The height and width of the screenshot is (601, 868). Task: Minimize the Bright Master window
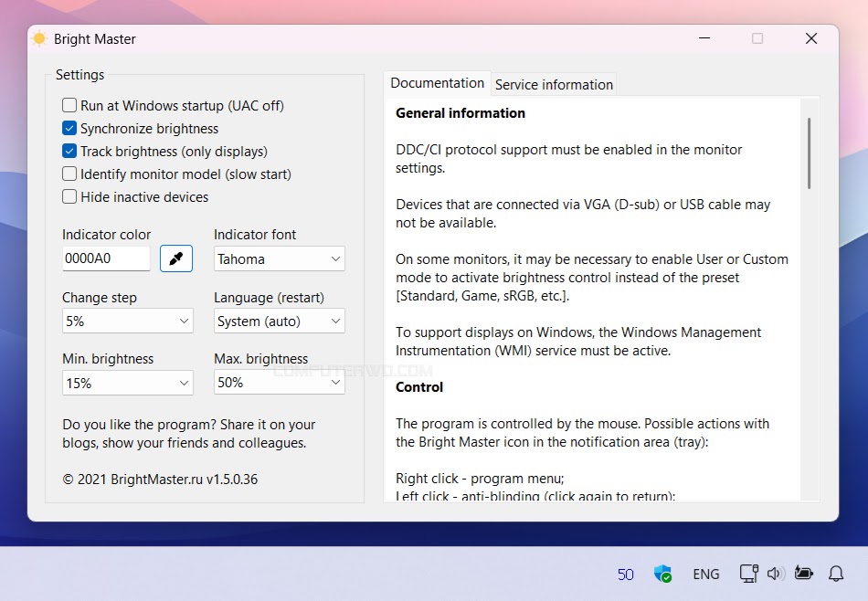[x=704, y=38]
